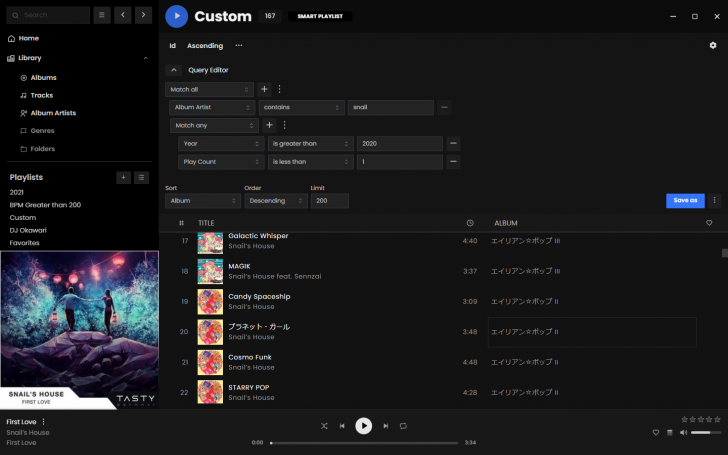Remove the Play Count filter rule
728x455 pixels.
coord(453,161)
